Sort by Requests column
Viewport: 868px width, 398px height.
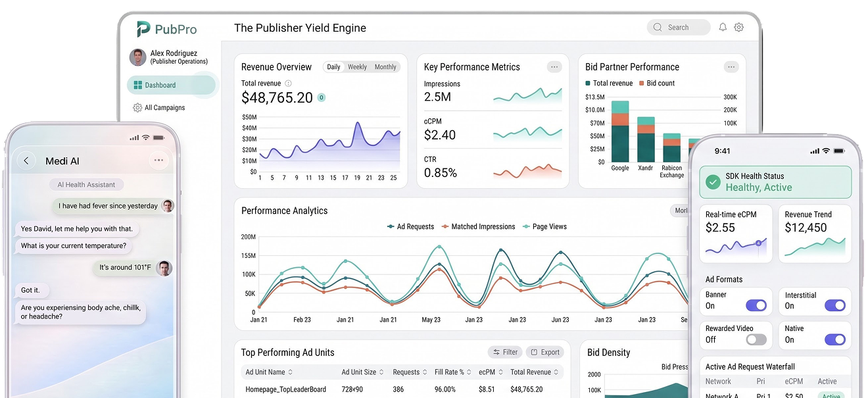tap(410, 372)
